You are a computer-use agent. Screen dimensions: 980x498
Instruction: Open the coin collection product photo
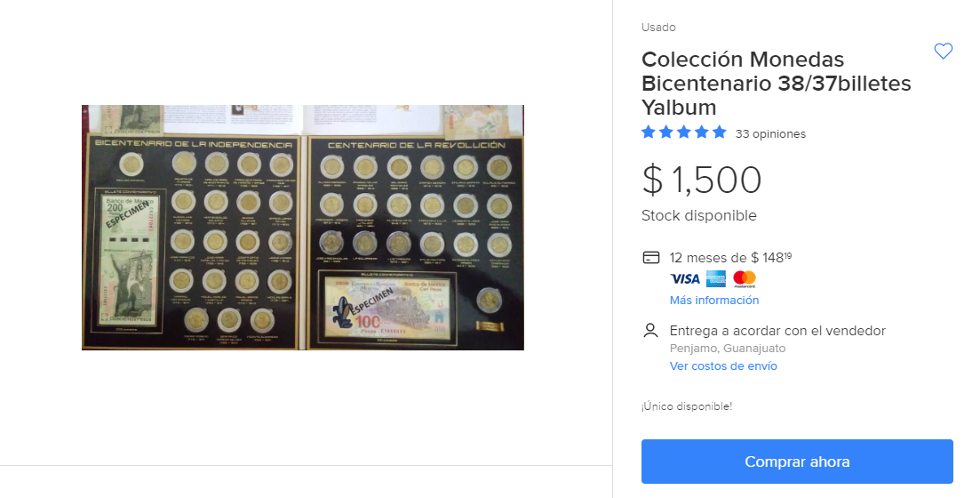(303, 228)
